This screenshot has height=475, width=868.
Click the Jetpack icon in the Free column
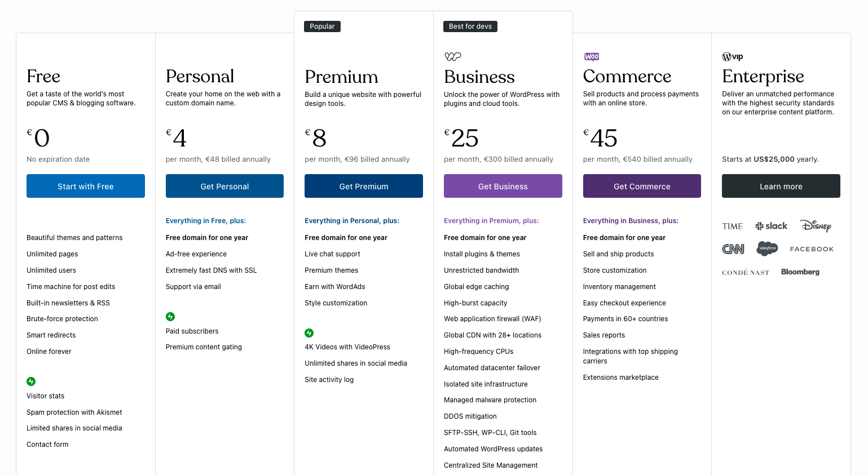click(31, 381)
